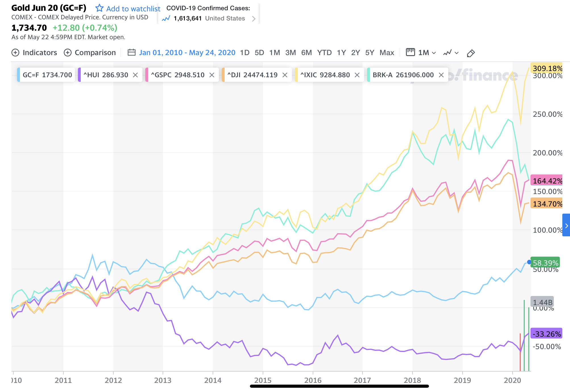Click the 1M candlestick interval icon
Viewport: 570px width, 392px height.
click(410, 52)
